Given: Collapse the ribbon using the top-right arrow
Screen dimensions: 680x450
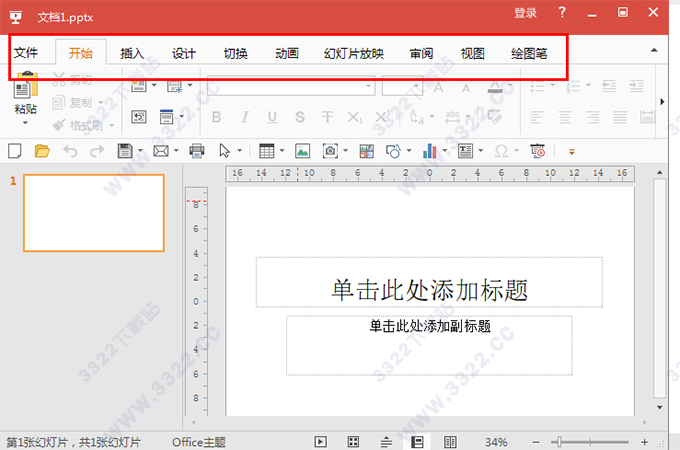Looking at the screenshot, I should click(654, 49).
